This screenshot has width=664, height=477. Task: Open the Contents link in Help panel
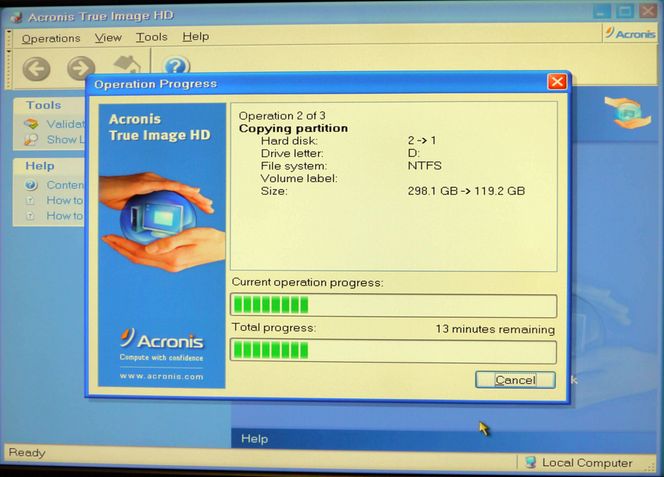click(x=65, y=185)
